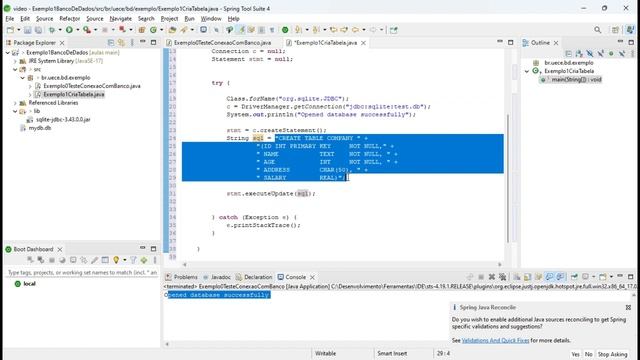The width and height of the screenshot is (640, 360).
Task: Open Boot Dashboard lightbulb icon
Action: (116, 260)
